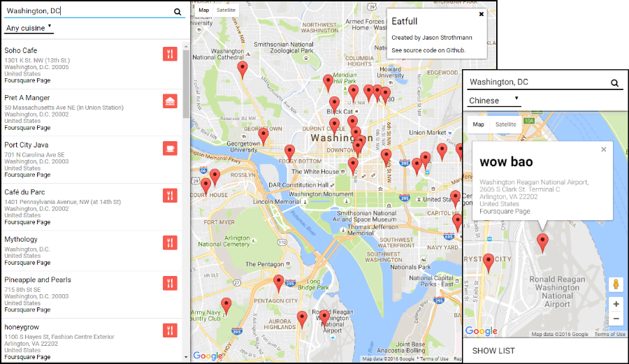Close the Eatfull info popup
Screen dimensions: 629x364
(x=482, y=14)
